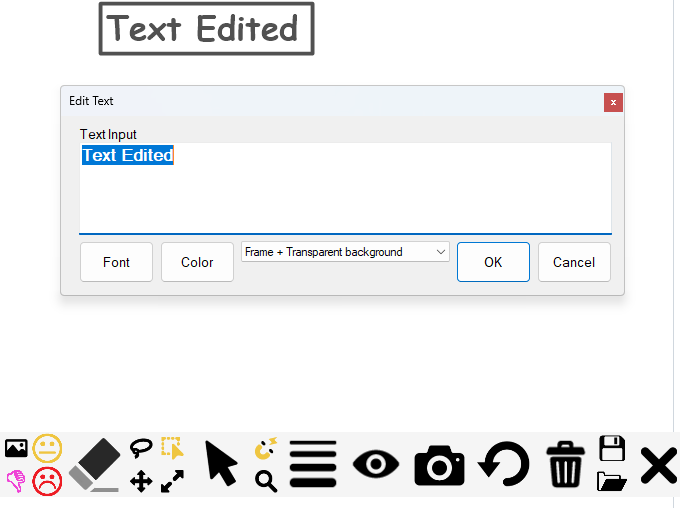Click the yellow magnet snap icon
The height and width of the screenshot is (508, 680).
(265, 449)
